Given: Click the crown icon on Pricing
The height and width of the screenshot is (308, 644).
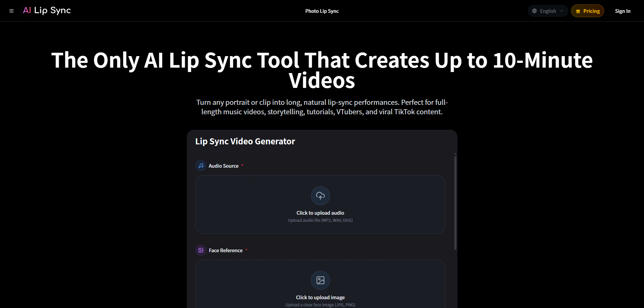Looking at the screenshot, I should (x=578, y=11).
